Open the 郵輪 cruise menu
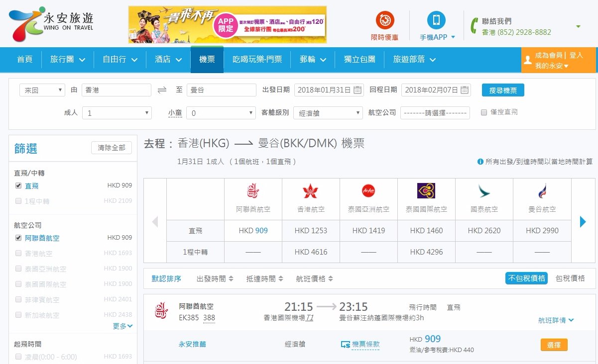Viewport: 598px width, 364px height. coord(313,60)
